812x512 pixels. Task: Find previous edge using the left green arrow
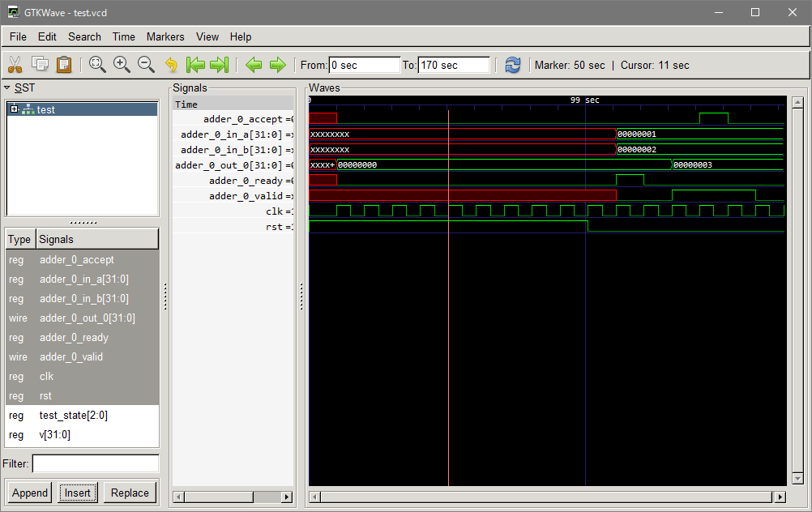pos(254,65)
